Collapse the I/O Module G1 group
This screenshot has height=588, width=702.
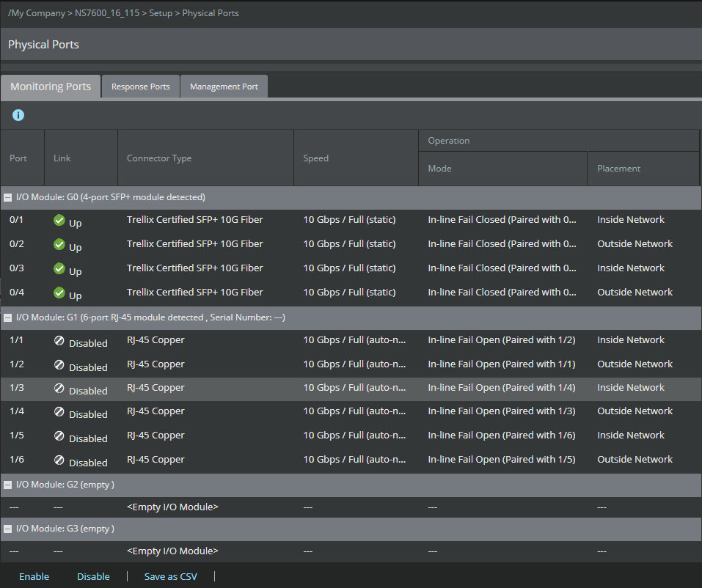(x=7, y=317)
